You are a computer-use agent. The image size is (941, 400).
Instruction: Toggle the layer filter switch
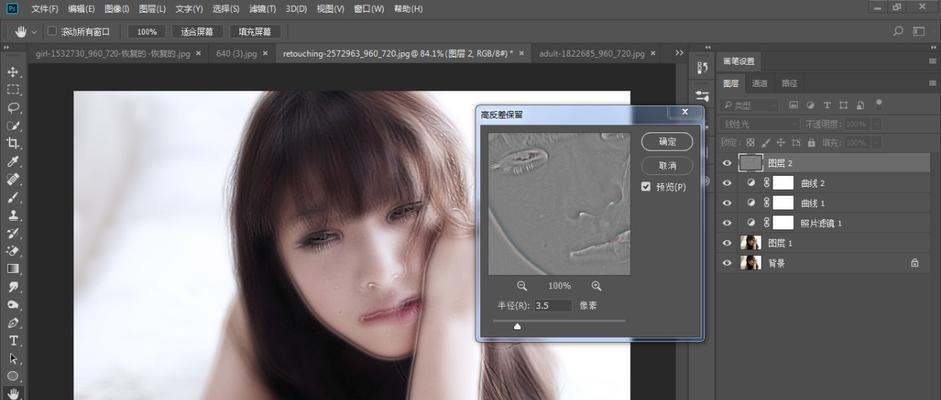pyautogui.click(x=879, y=103)
